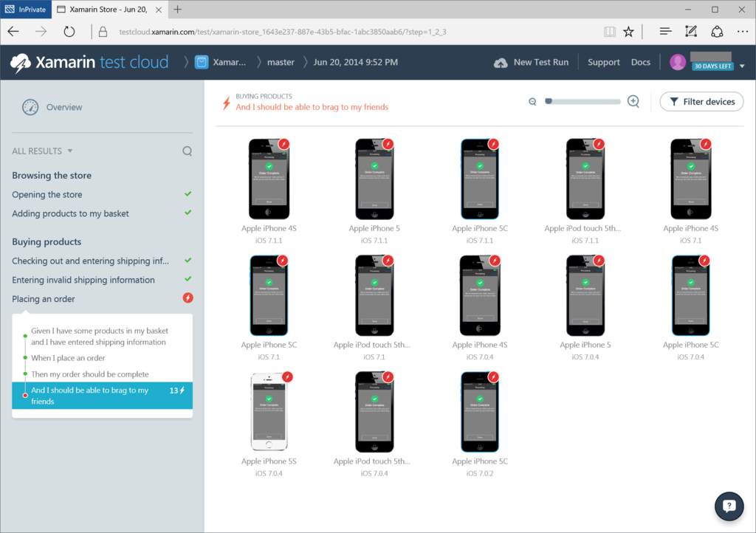Viewport: 756px width, 533px height.
Task: Select step When I place an order
Action: click(68, 358)
